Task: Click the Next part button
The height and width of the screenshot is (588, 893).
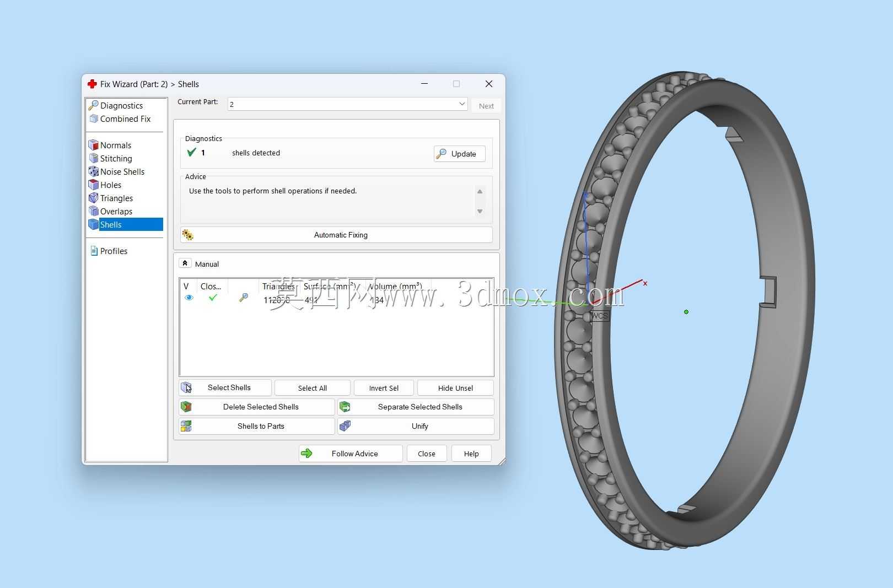Action: 486,106
